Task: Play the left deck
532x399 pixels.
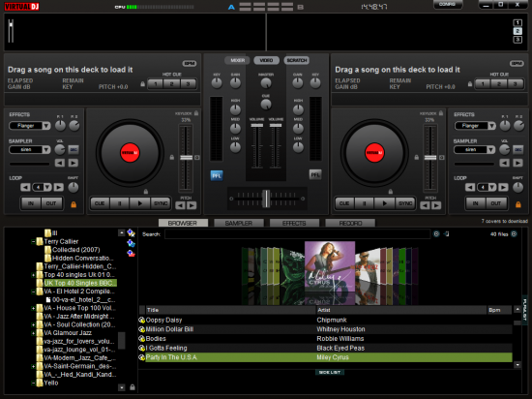Action: click(140, 203)
